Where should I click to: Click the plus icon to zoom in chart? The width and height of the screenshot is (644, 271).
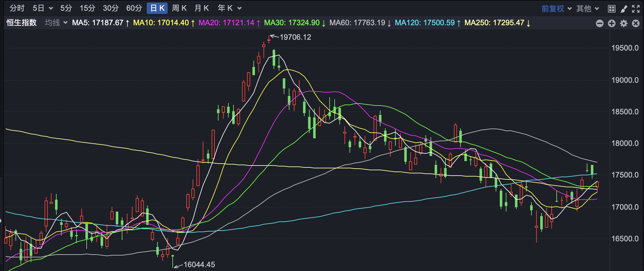(x=612, y=23)
